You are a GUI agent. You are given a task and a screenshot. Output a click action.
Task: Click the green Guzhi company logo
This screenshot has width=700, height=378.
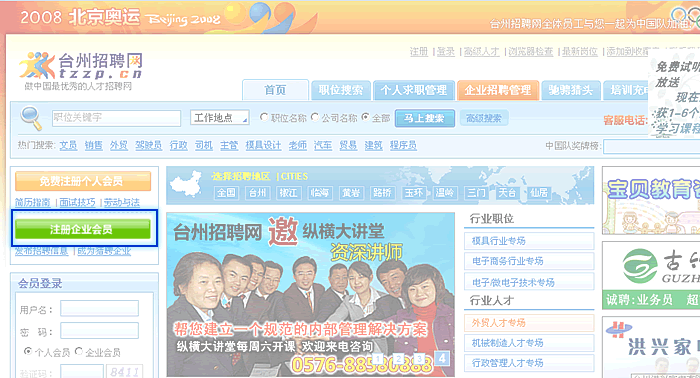pyautogui.click(x=639, y=266)
